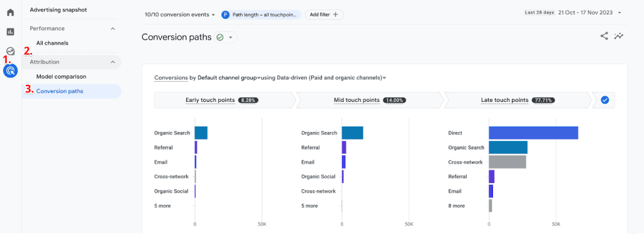
Task: Select the Mid touch points segment
Action: (x=370, y=100)
